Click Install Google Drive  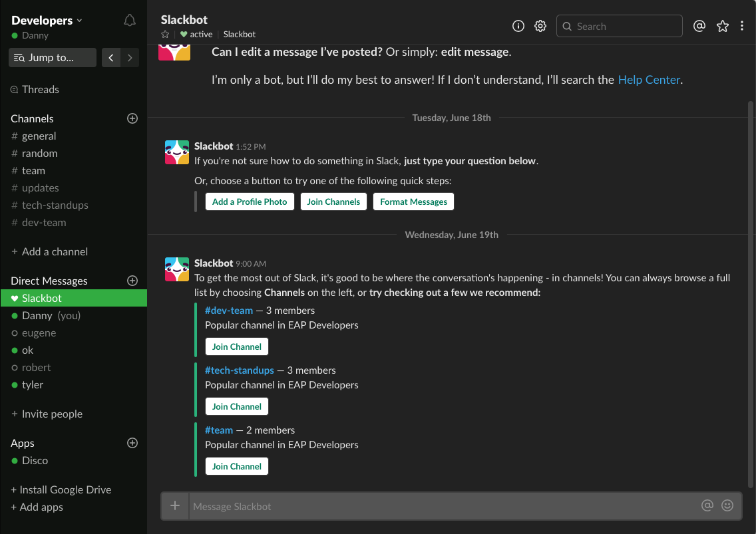coord(61,489)
